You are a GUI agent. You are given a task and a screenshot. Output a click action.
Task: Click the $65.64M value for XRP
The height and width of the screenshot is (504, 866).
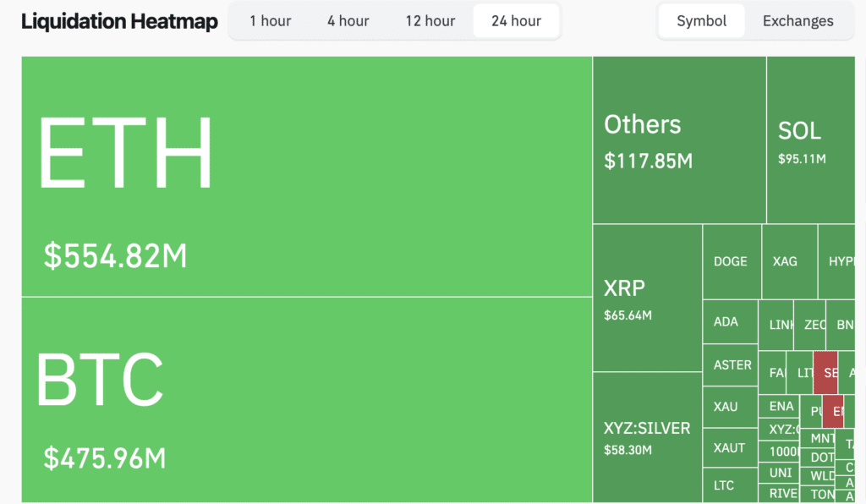(628, 315)
